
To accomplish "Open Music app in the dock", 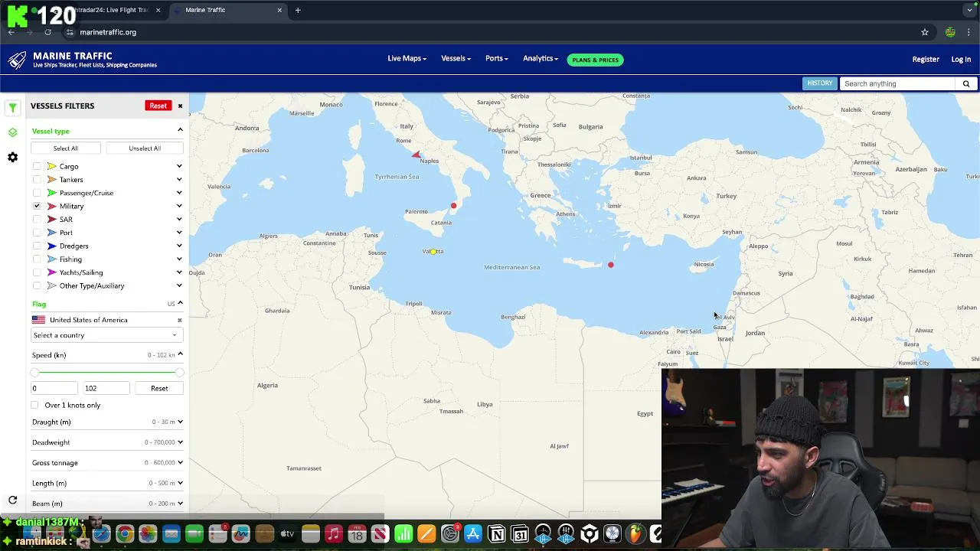I will click(x=333, y=534).
